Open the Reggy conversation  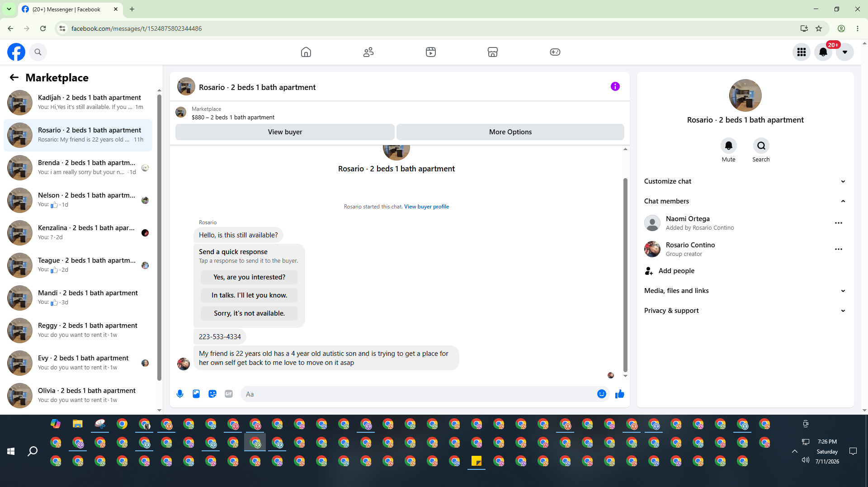coord(78,330)
